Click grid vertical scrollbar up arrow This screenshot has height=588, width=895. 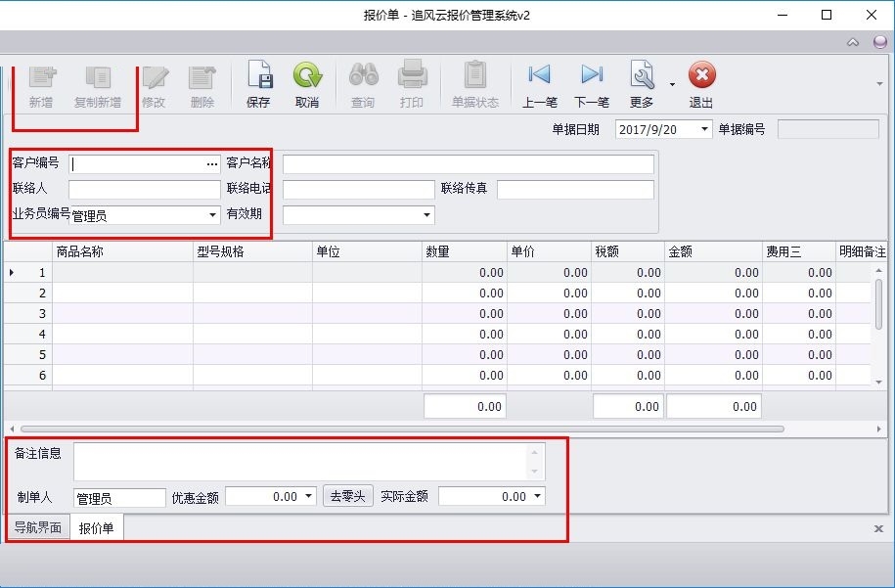pos(879,270)
